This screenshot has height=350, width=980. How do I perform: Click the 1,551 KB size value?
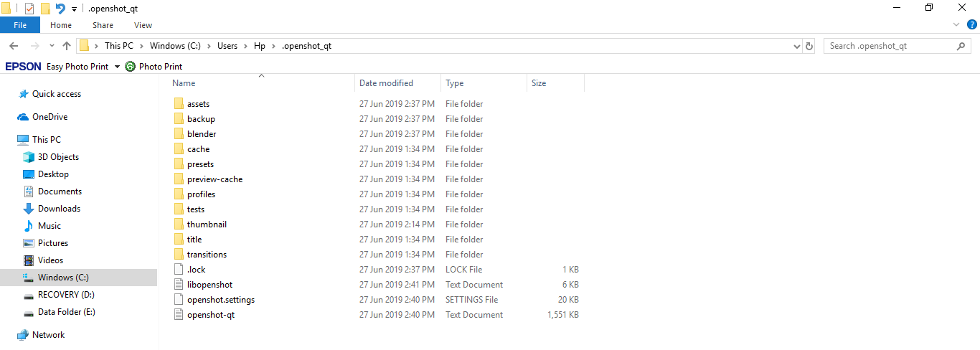point(563,315)
